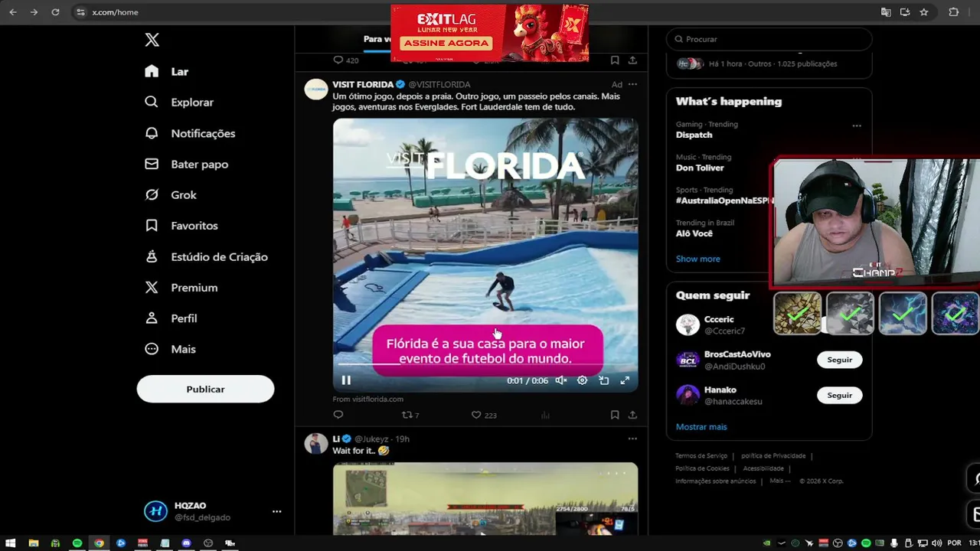Open more options on LI's post
The width and height of the screenshot is (980, 551).
(632, 439)
